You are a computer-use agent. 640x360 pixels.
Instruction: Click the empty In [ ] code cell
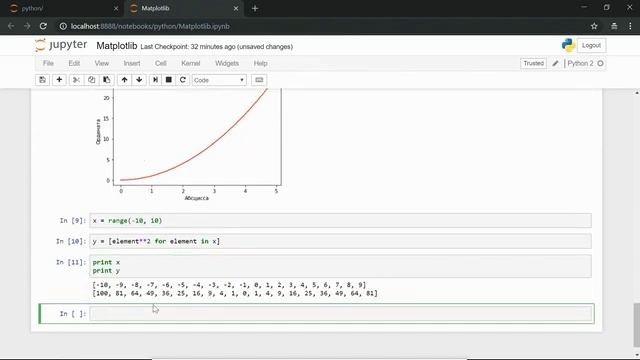click(x=340, y=314)
